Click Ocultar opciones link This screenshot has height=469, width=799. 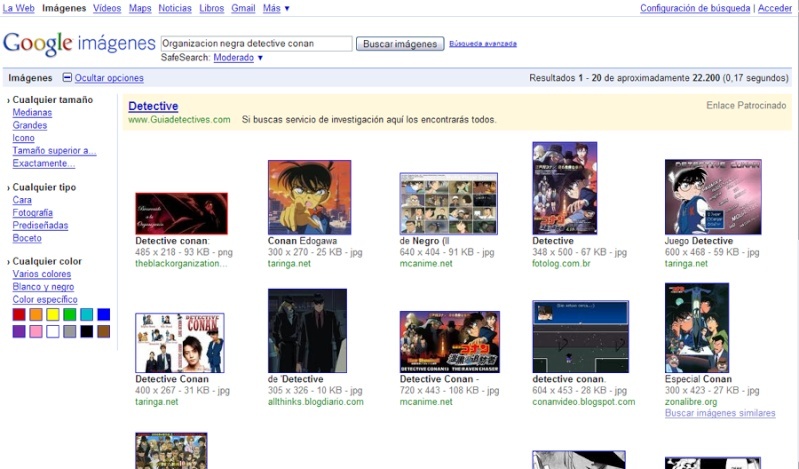point(109,78)
